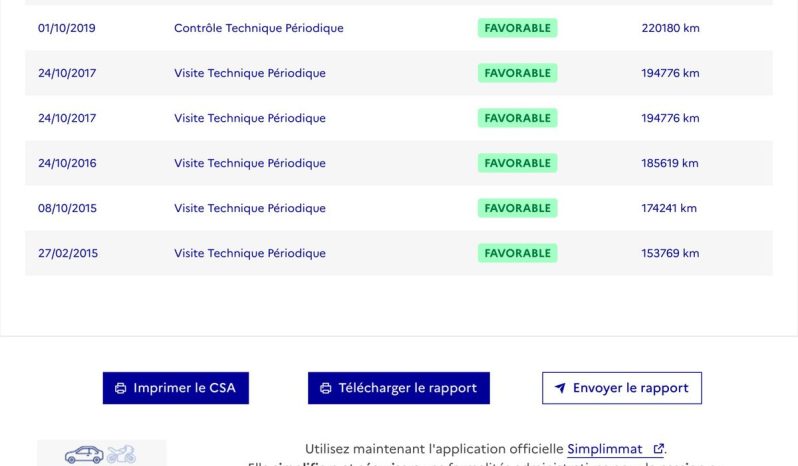The image size is (798, 466).
Task: Select the 08/10/2015 date cell
Action: click(67, 208)
